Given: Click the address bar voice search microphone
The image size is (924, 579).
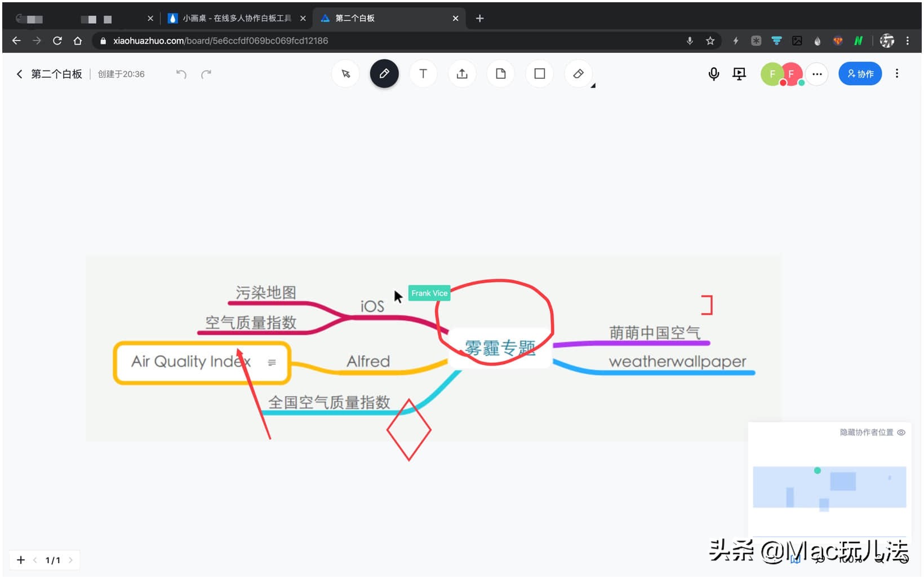Looking at the screenshot, I should (x=690, y=41).
